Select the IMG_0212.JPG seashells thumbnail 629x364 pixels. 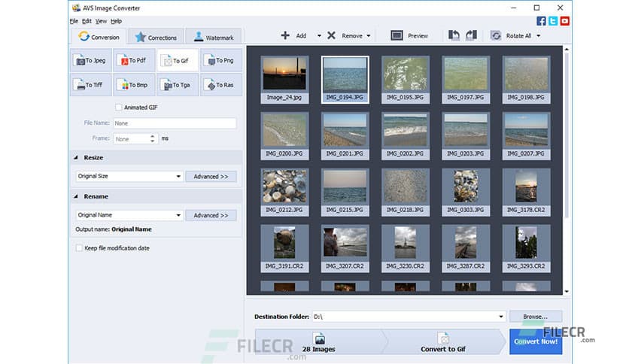284,192
